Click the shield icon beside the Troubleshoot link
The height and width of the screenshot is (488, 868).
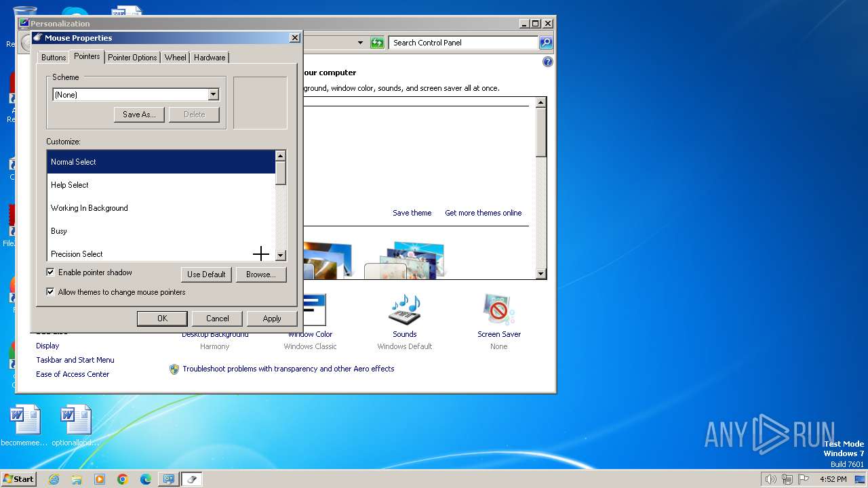point(174,369)
